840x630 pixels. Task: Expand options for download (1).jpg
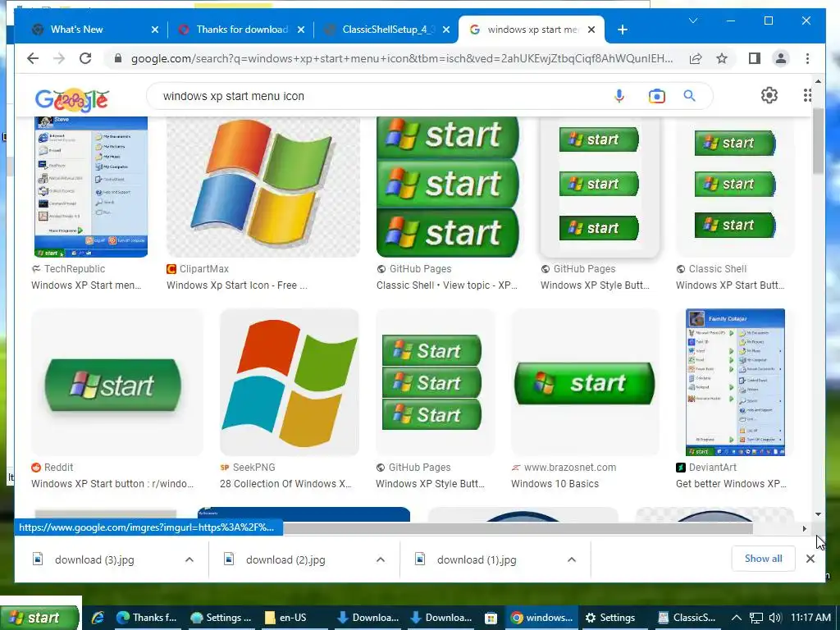(572, 559)
